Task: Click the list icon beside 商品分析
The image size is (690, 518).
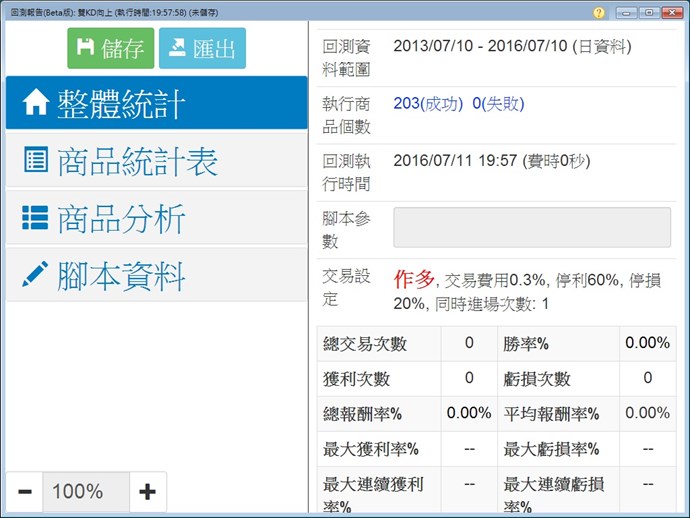Action: 36,218
